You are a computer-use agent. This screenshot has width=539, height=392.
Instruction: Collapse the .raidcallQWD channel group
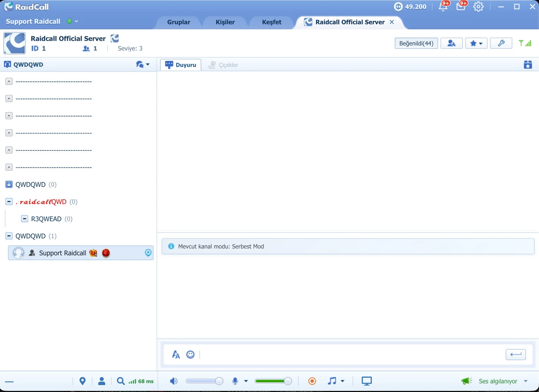[x=9, y=202]
